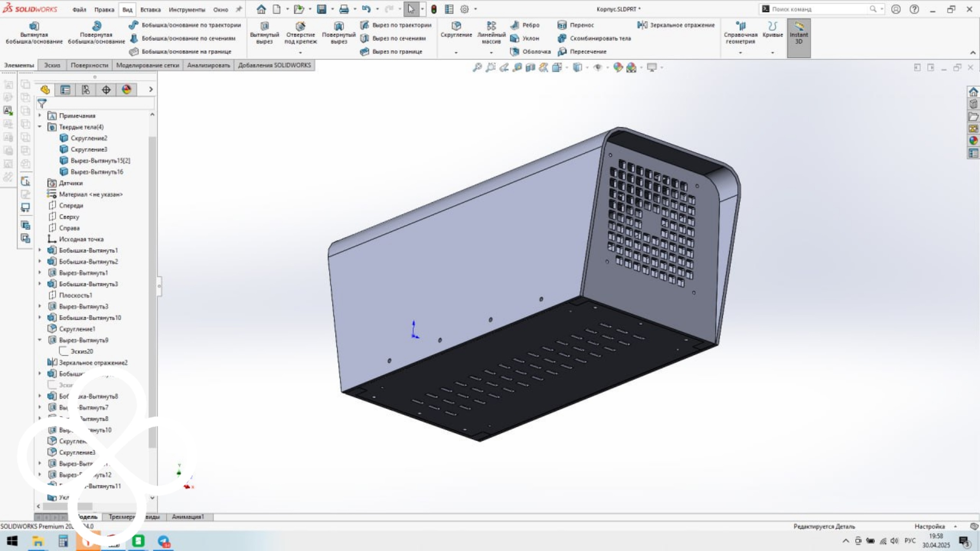
Task: Open the Options gear icon
Action: coord(464,9)
